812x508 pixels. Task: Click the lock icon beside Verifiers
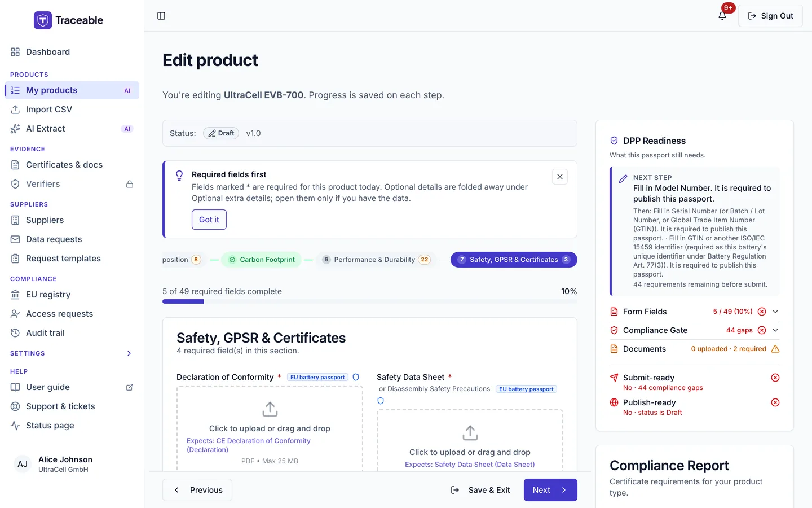point(130,184)
